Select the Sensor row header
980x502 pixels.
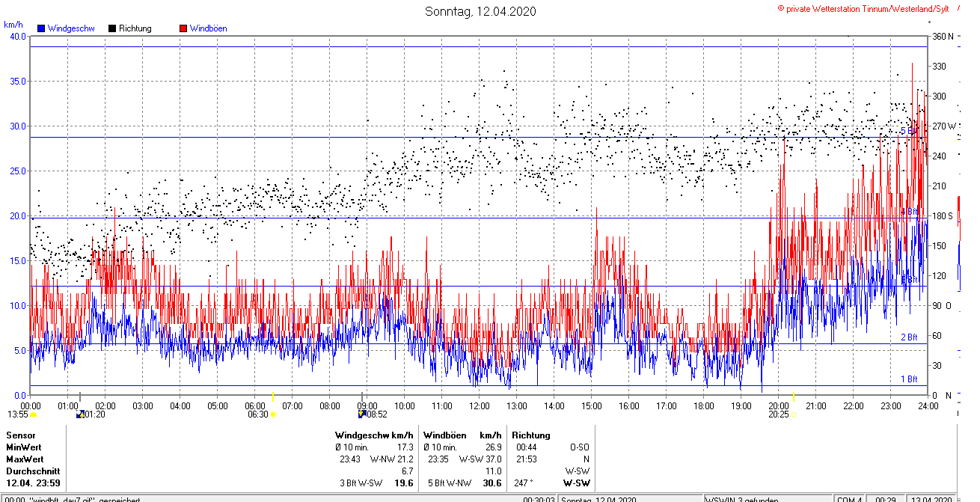(x=20, y=435)
